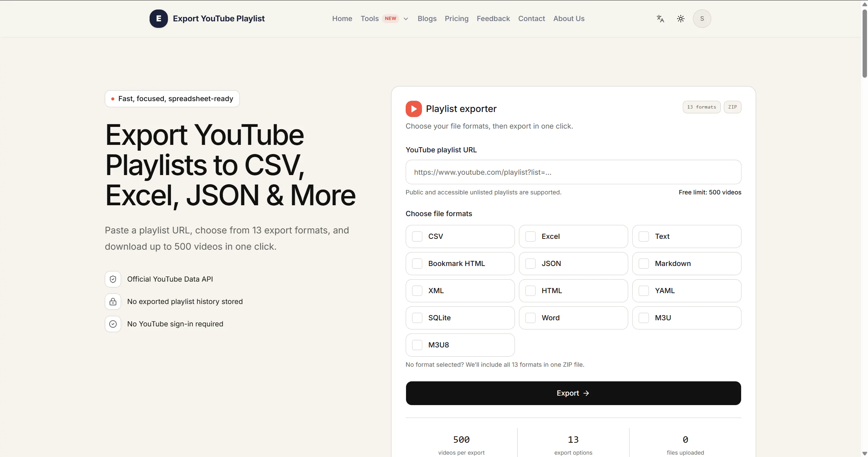The height and width of the screenshot is (457, 868).
Task: Click the NEW badge next to Tools
Action: click(x=390, y=19)
